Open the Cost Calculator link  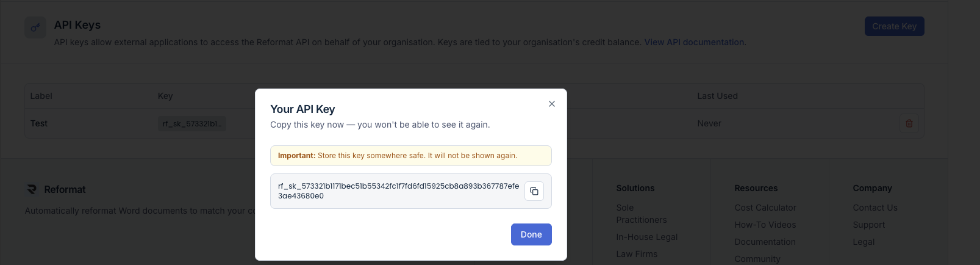click(765, 208)
